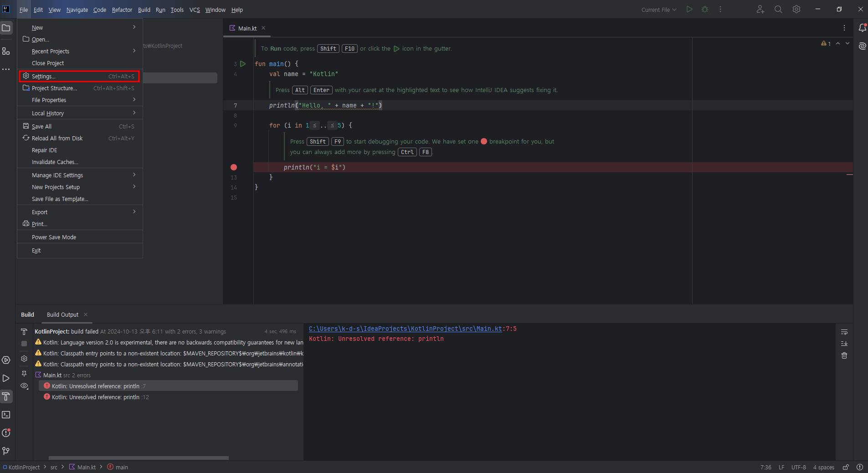Open IDE settings gear in title bar
Viewport: 868px width, 473px height.
pyautogui.click(x=796, y=10)
